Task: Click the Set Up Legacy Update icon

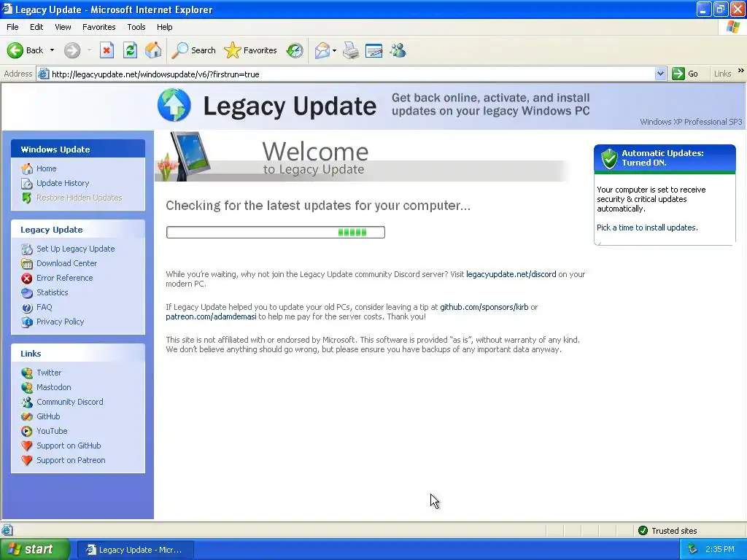Action: [27, 249]
